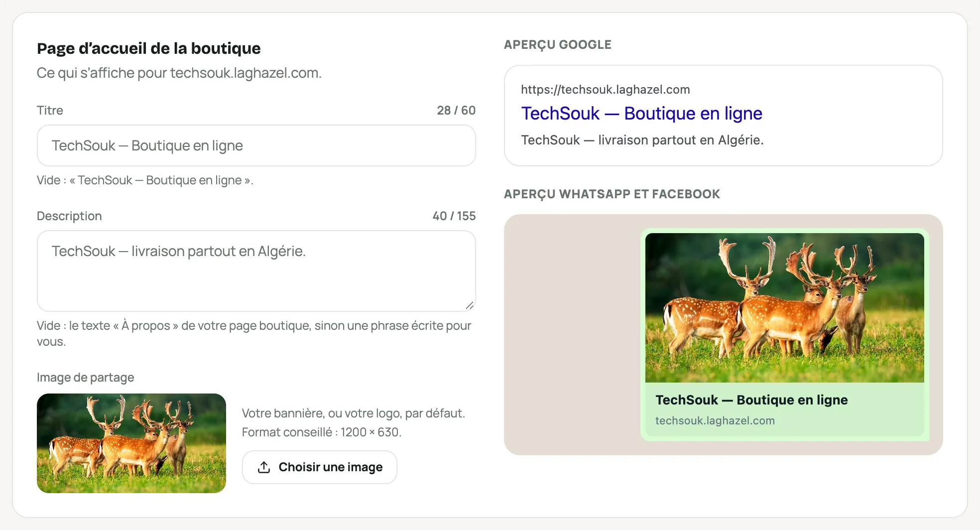This screenshot has width=980, height=530.
Task: Click the Choisir une image button
Action: (319, 467)
